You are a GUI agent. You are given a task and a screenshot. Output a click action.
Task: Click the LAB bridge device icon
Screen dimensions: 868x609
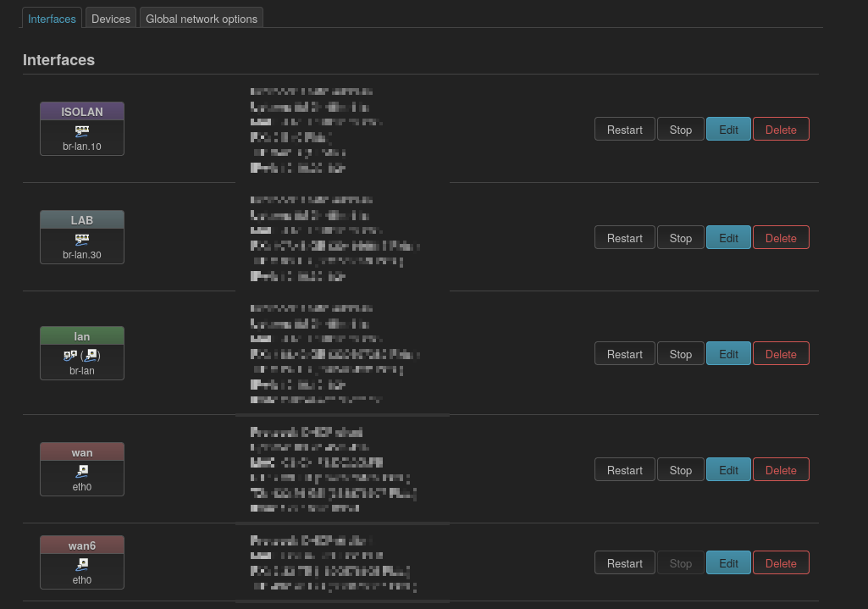pyautogui.click(x=81, y=240)
